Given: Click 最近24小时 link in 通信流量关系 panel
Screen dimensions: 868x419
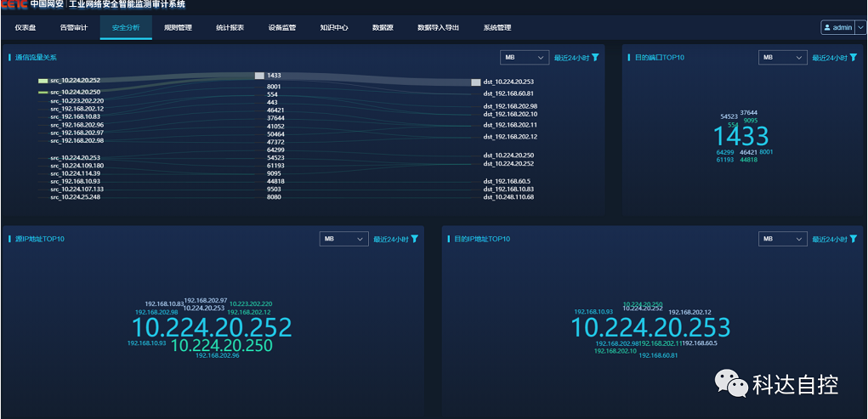Looking at the screenshot, I should tap(570, 58).
